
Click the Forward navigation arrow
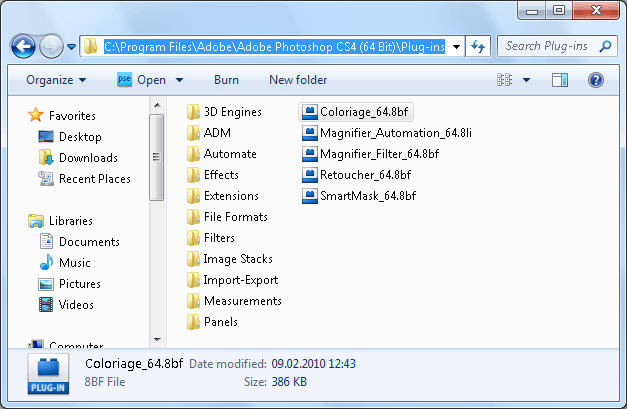click(x=51, y=46)
